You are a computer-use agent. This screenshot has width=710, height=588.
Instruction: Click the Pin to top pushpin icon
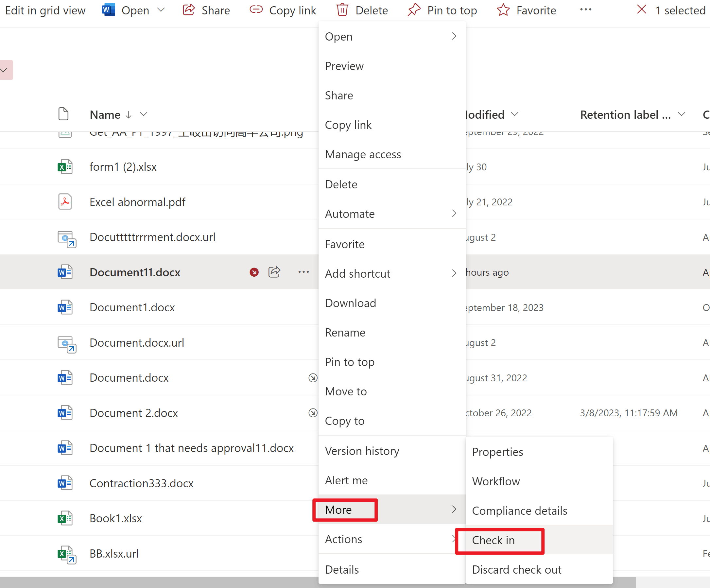point(414,10)
